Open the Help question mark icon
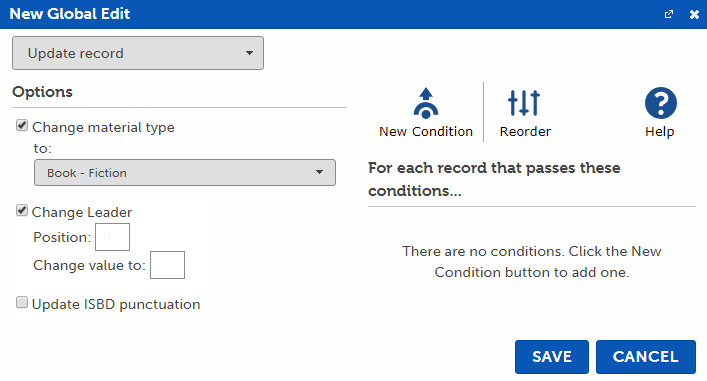Screen dimensions: 707x381 point(661,103)
